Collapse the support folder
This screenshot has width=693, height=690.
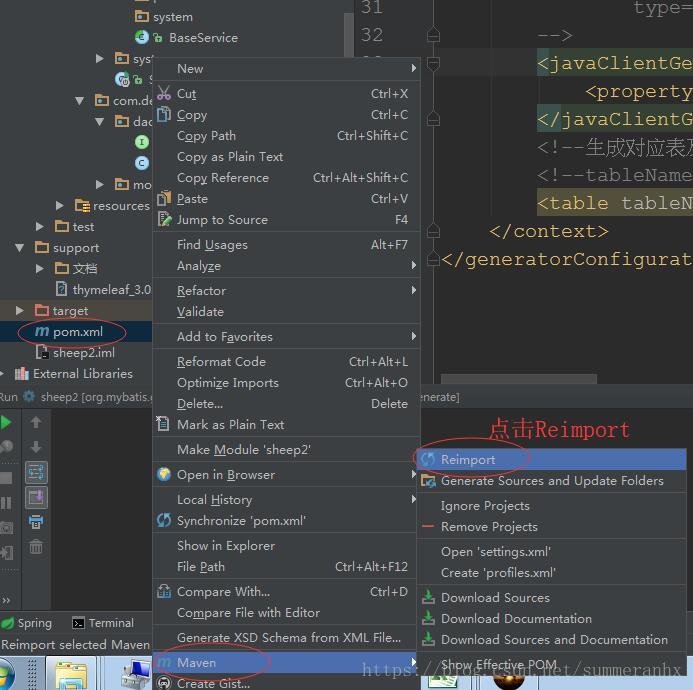[x=19, y=248]
